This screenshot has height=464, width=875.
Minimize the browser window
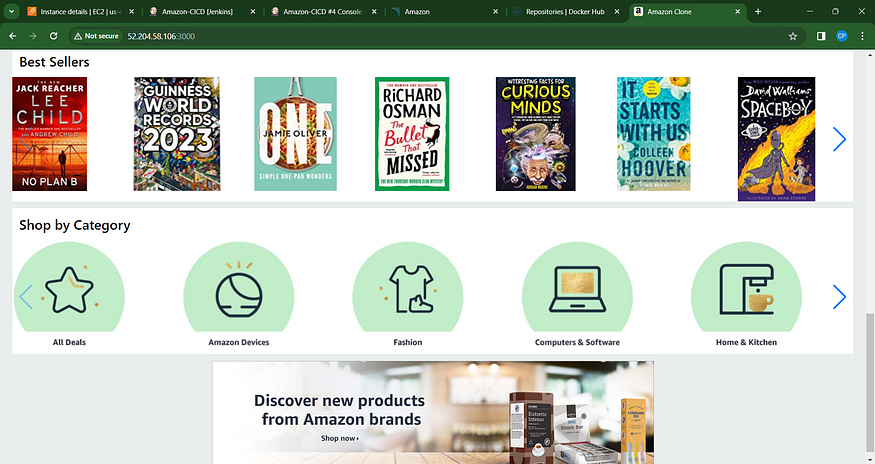[x=810, y=11]
